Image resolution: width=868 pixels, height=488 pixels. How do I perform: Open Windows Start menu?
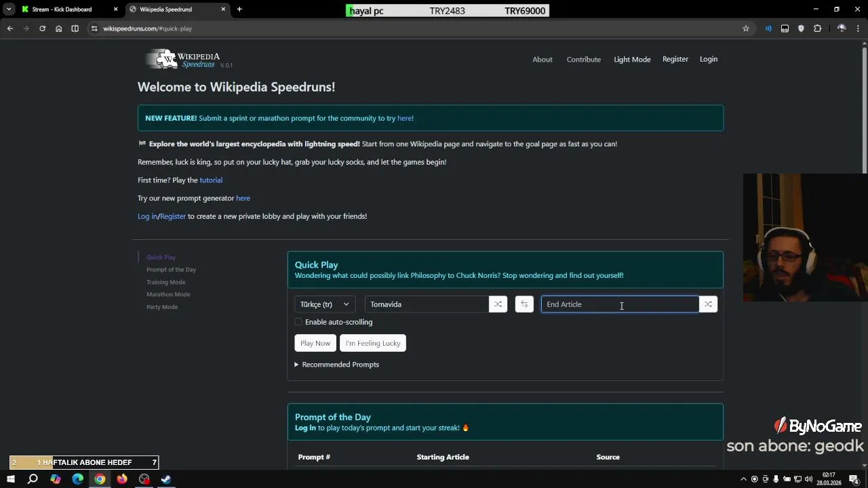(10, 479)
